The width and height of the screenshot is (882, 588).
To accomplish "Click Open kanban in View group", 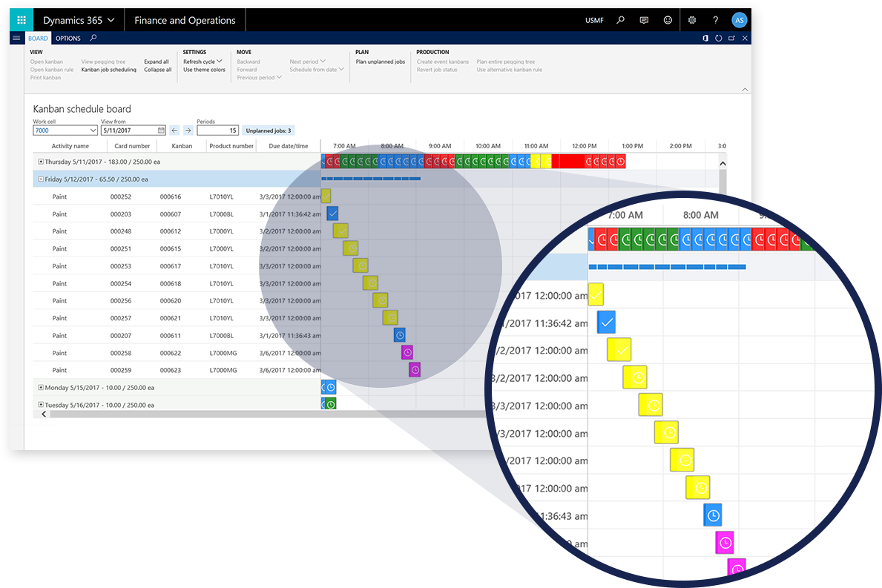I will click(x=47, y=62).
